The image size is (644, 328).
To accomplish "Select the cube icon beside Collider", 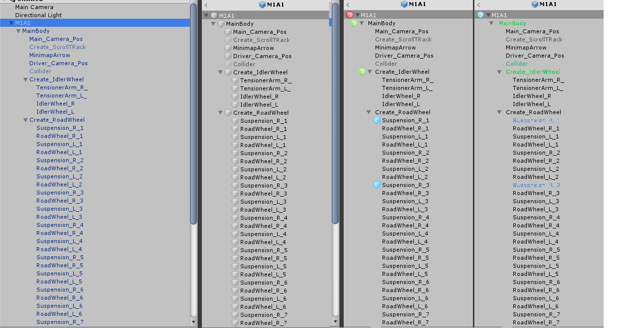I will point(227,64).
